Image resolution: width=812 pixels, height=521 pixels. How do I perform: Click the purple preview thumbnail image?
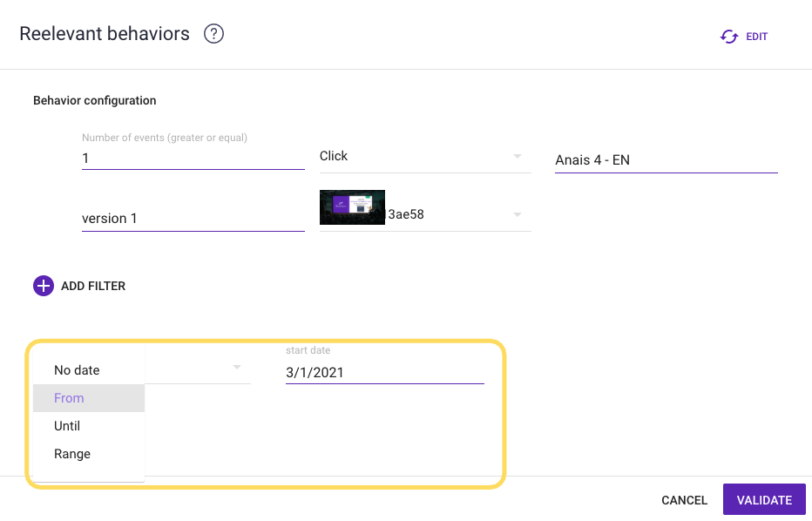pyautogui.click(x=352, y=207)
